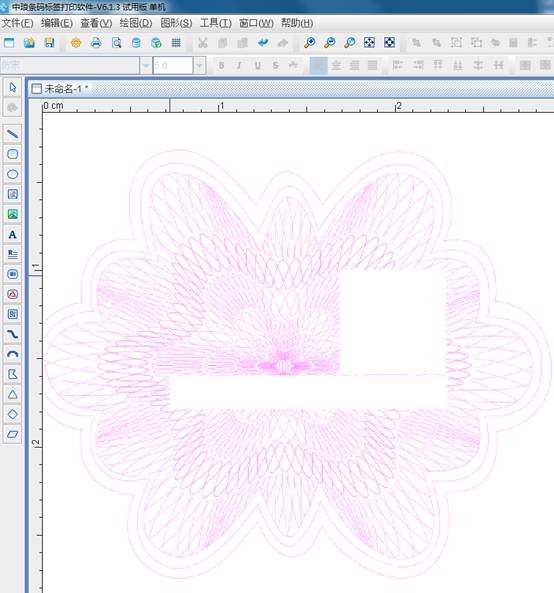Open the 工具(T) menu
The image size is (554, 593).
point(216,23)
